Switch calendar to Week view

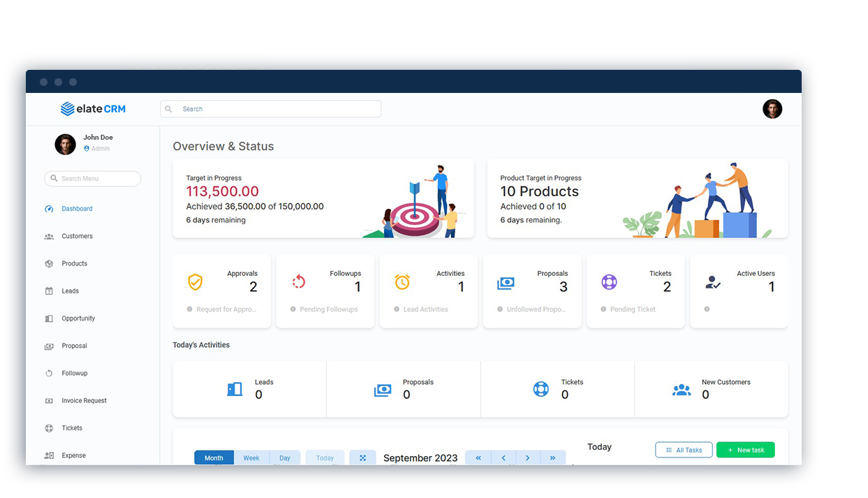tap(251, 458)
